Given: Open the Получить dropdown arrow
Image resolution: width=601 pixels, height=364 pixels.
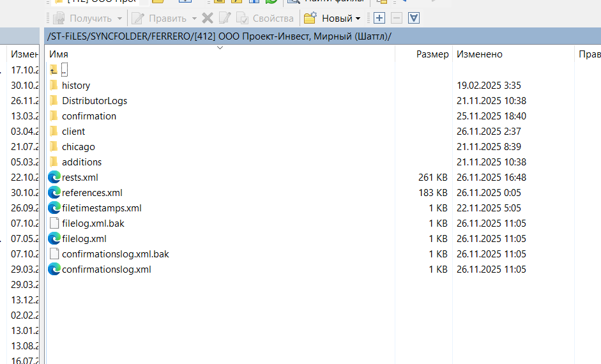Looking at the screenshot, I should [x=119, y=19].
